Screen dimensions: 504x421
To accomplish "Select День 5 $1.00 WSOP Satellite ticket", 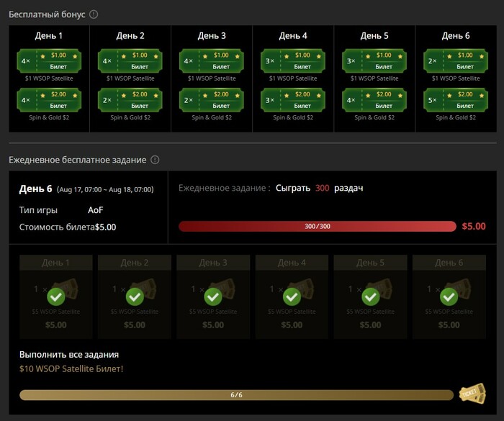I will pyautogui.click(x=374, y=60).
